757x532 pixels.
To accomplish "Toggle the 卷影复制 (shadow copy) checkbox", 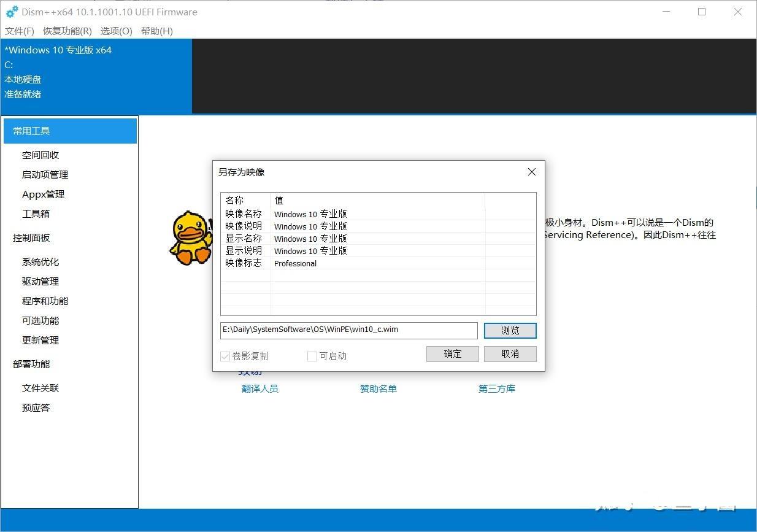I will tap(225, 356).
